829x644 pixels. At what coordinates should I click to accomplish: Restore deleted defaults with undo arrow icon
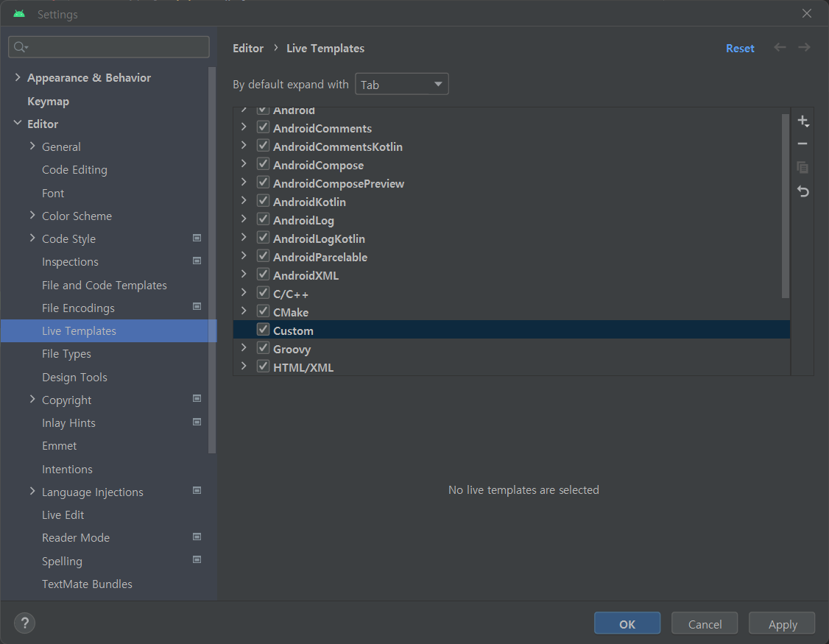click(x=802, y=191)
